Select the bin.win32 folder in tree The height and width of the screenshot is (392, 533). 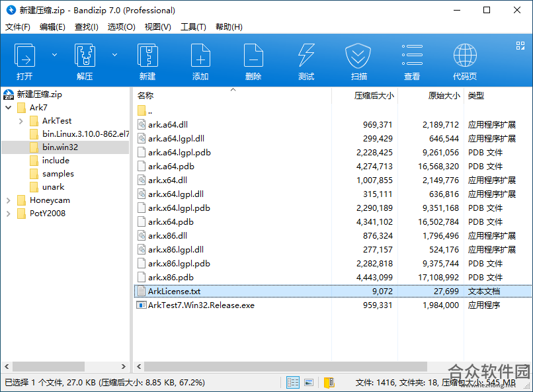(60, 147)
